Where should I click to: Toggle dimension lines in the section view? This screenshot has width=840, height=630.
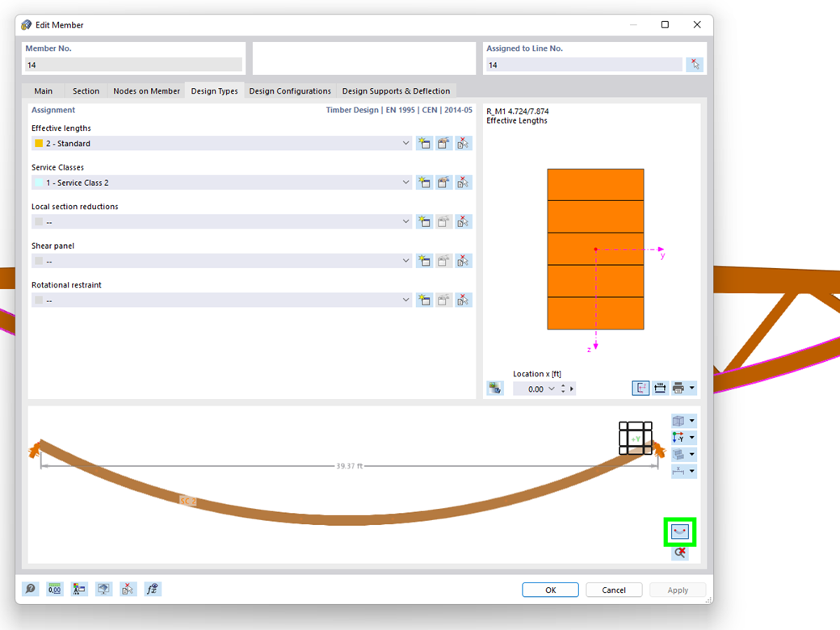[x=661, y=388]
